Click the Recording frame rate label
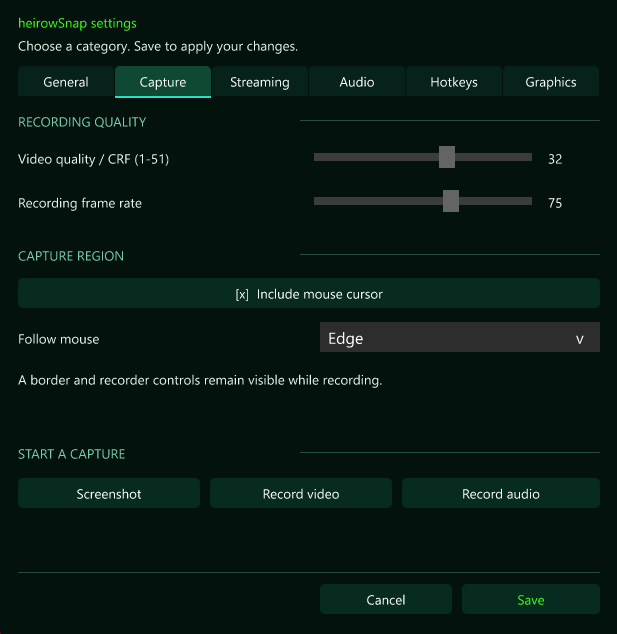Image resolution: width=617 pixels, height=634 pixels. (80, 203)
